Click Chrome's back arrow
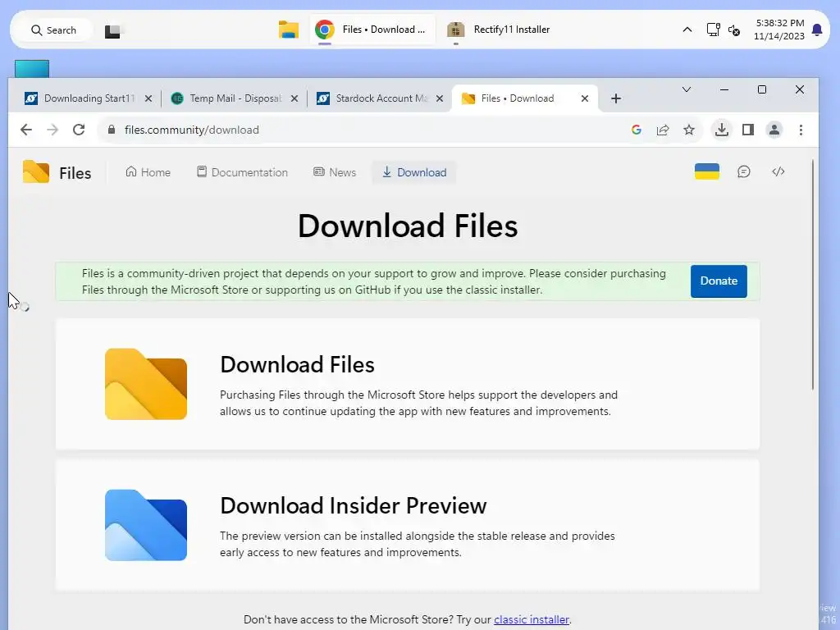 coord(26,130)
